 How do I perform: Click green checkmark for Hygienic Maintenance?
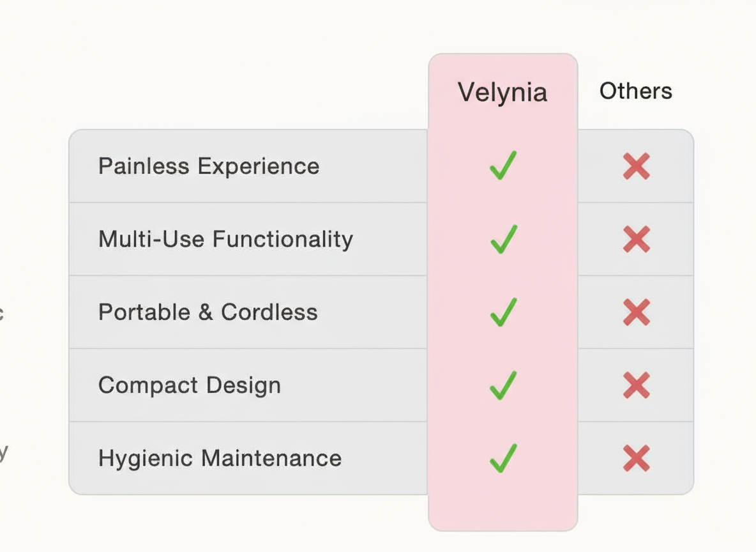503,458
